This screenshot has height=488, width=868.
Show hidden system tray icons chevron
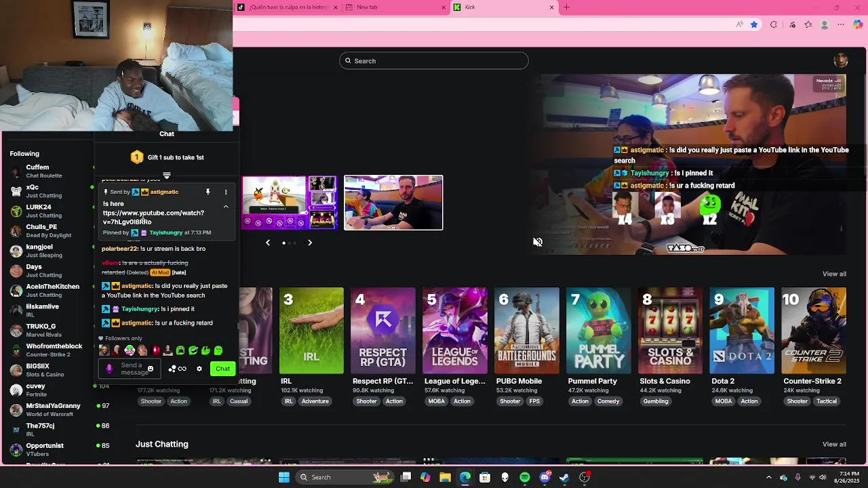tap(768, 477)
